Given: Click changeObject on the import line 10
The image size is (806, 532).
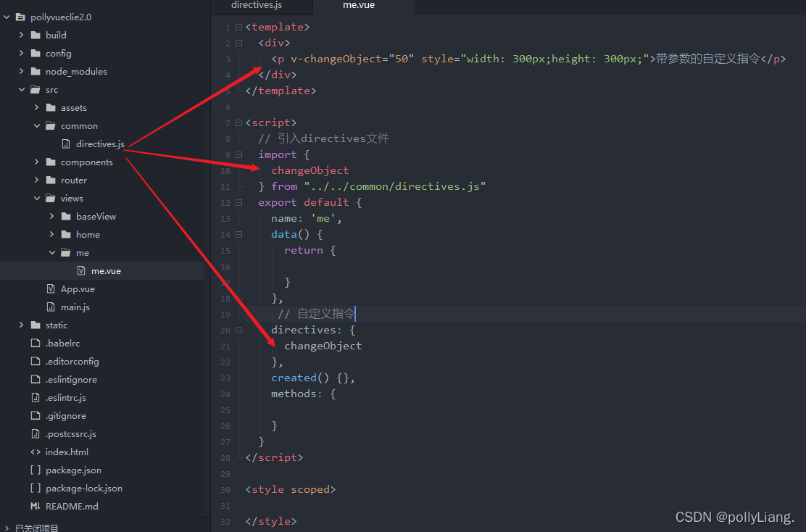Looking at the screenshot, I should (x=310, y=170).
